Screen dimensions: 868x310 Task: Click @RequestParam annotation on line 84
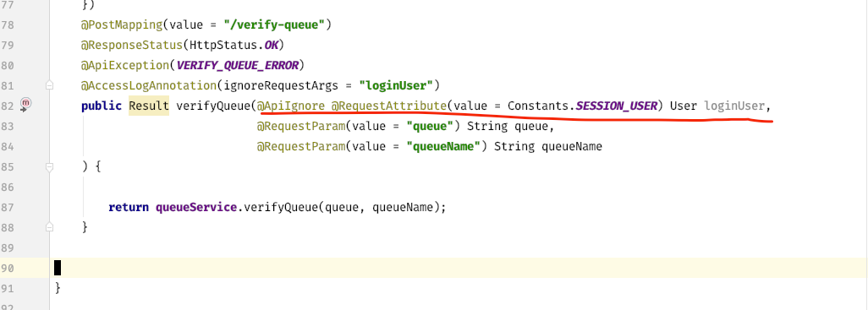(300, 146)
